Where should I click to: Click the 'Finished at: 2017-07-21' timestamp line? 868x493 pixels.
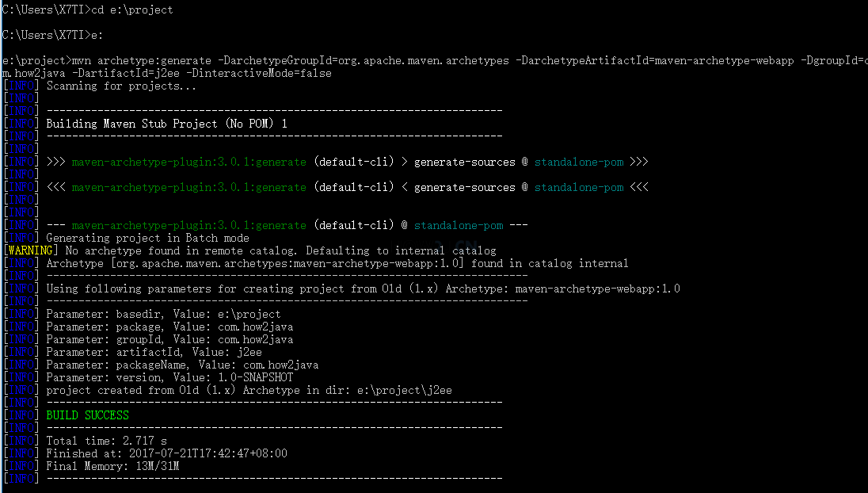[166, 453]
